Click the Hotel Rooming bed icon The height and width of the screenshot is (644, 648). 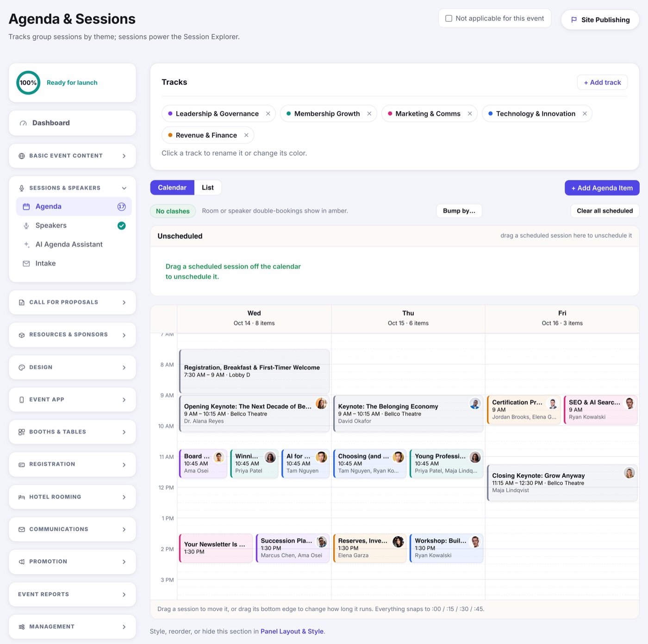22,497
